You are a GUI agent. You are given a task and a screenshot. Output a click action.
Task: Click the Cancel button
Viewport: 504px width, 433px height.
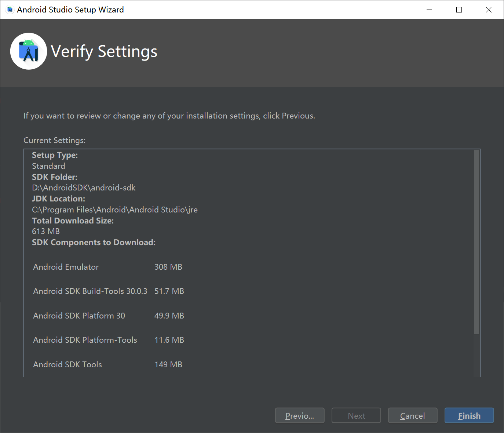(x=413, y=415)
